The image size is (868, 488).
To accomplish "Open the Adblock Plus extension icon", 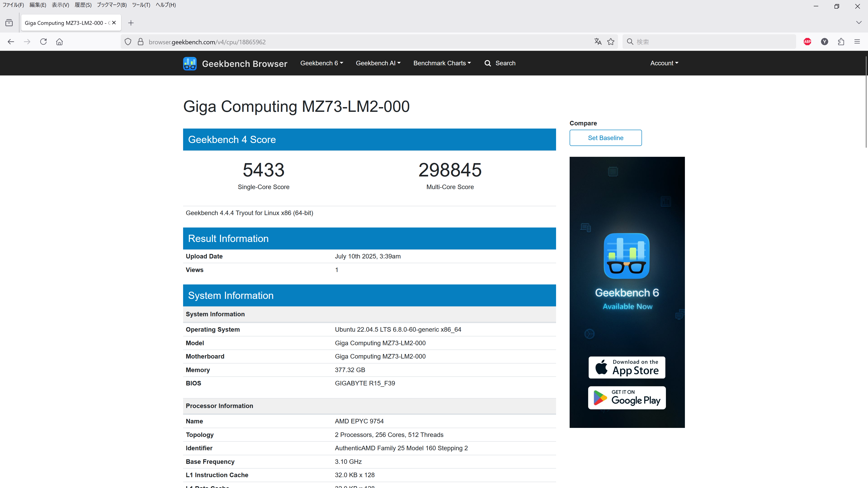I will pyautogui.click(x=807, y=42).
